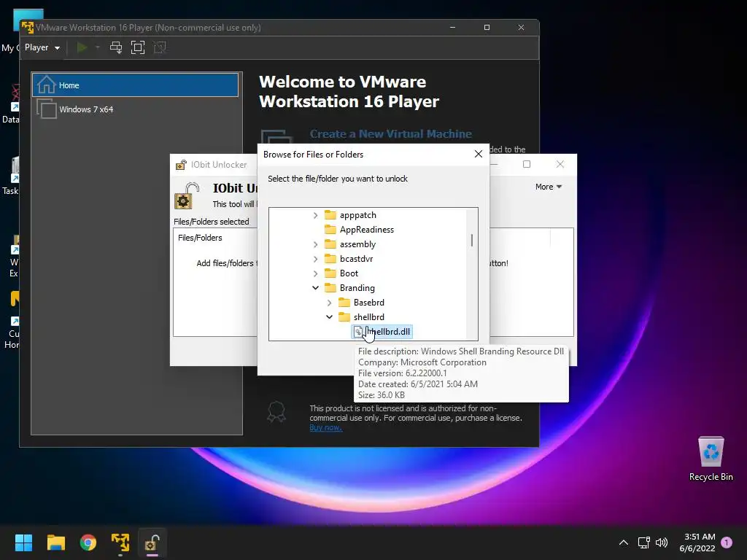Click the license ribbon badge icon

point(276,412)
